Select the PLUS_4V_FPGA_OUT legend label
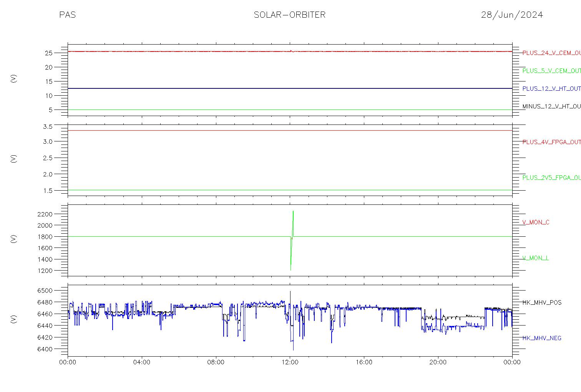The height and width of the screenshot is (392, 581). click(x=551, y=142)
